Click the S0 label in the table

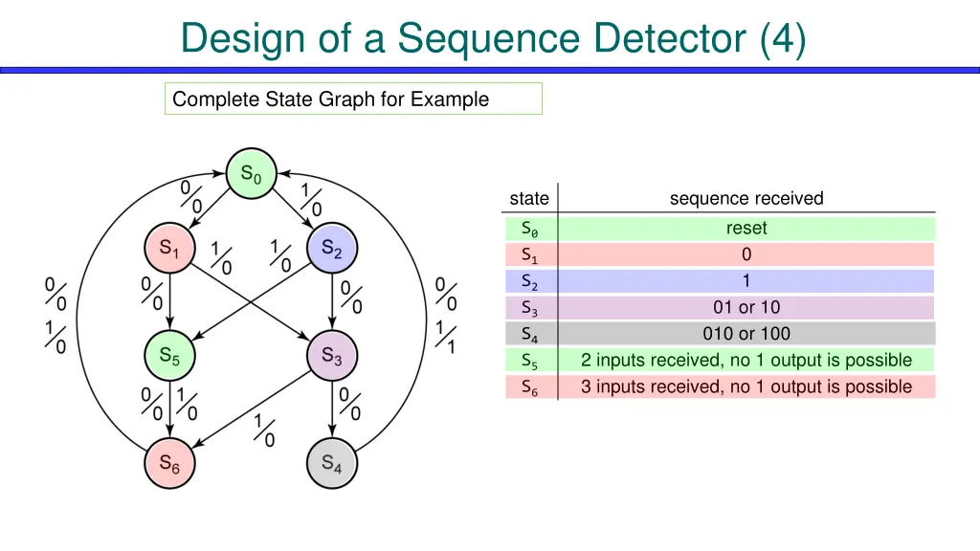530,230
